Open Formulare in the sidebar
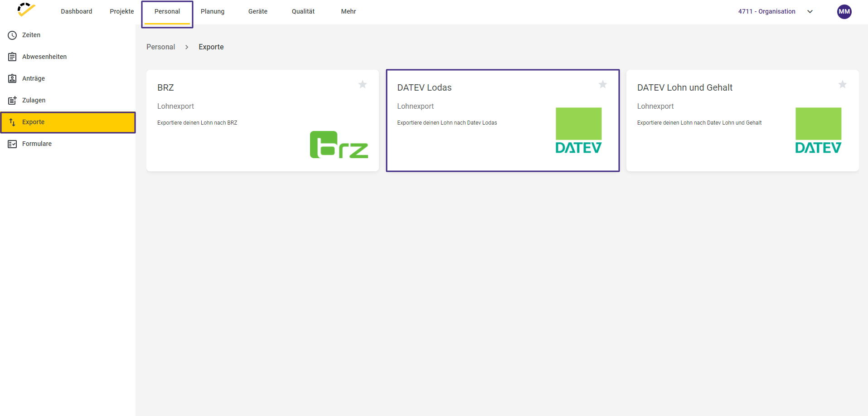The height and width of the screenshot is (416, 868). pos(68,144)
